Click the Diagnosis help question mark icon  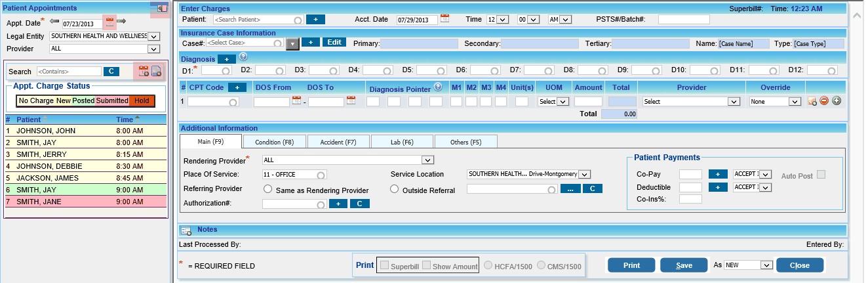coord(243,57)
